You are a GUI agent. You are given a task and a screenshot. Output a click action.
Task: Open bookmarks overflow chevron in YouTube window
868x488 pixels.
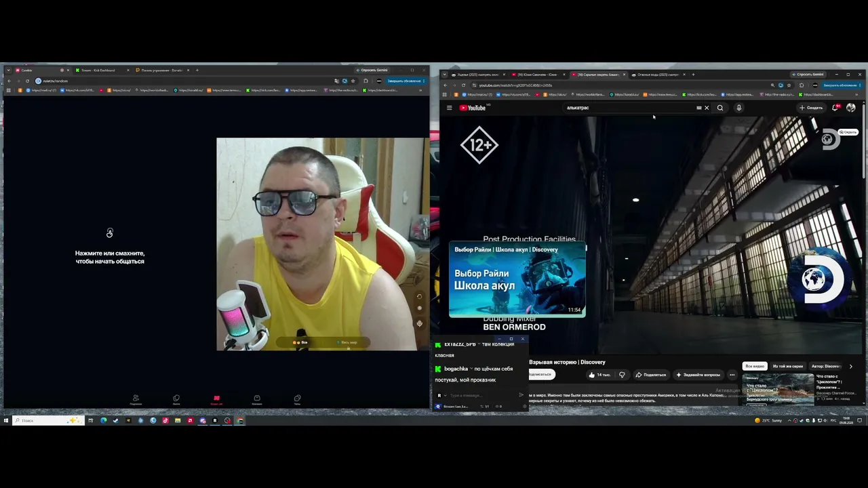[x=857, y=95]
